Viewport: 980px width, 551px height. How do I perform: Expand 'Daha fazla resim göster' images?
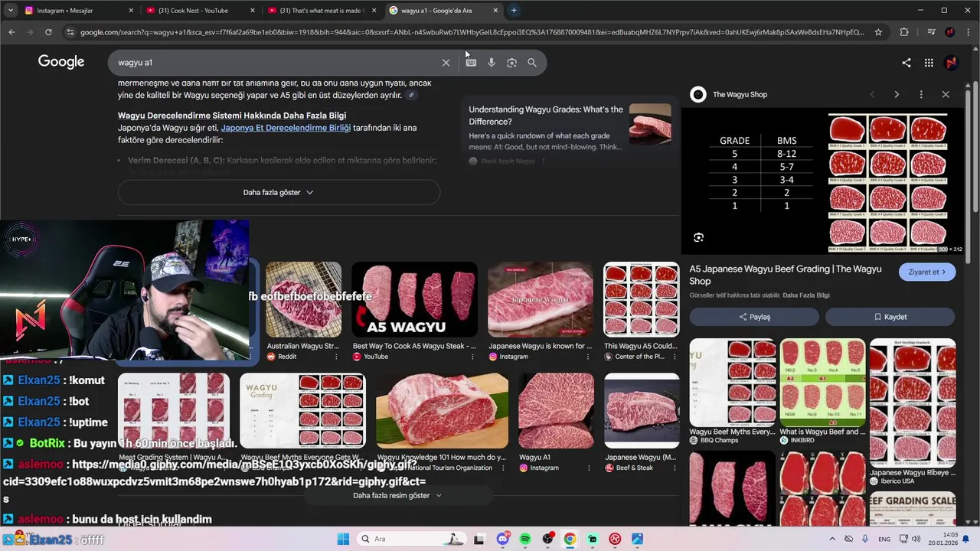click(397, 495)
